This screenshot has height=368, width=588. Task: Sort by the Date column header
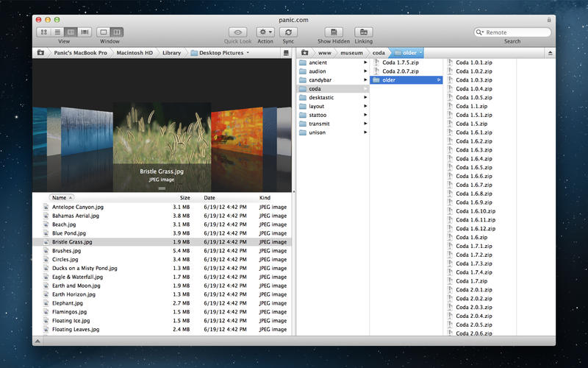[x=209, y=197]
